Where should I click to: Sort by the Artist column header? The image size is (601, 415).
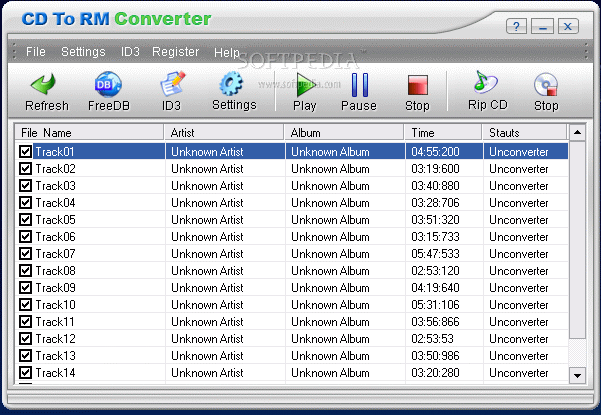point(224,133)
